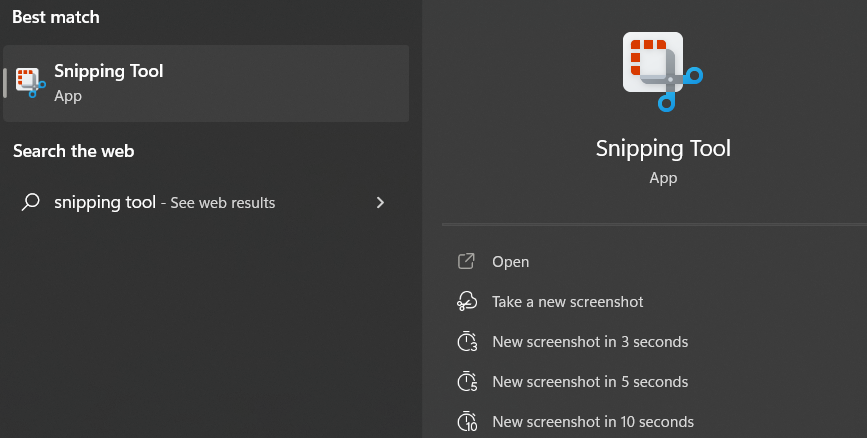This screenshot has width=867, height=438.
Task: Click the App label under Best match result
Action: (x=68, y=96)
